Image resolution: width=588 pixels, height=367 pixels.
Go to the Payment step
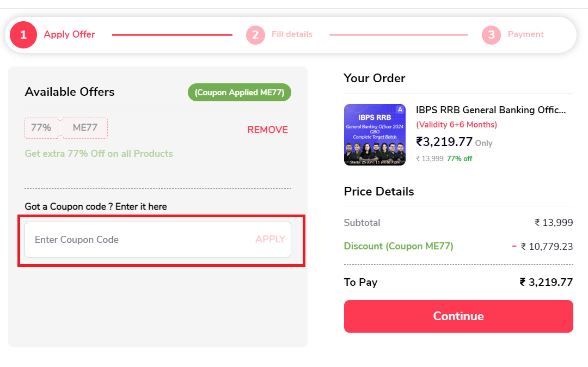coord(525,34)
